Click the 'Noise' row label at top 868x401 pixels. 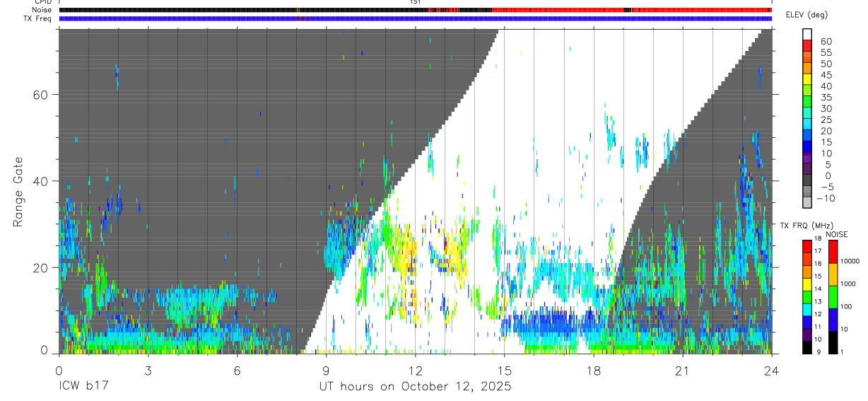point(42,10)
